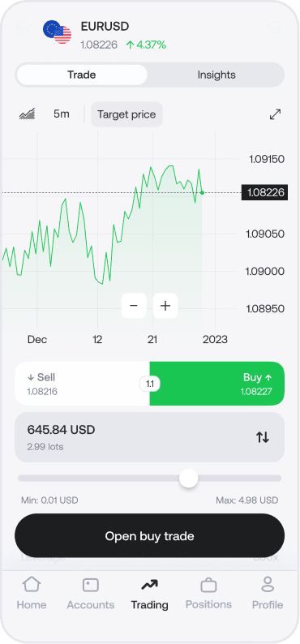Open Profile from bottom navigation
The width and height of the screenshot is (300, 644).
coord(268,593)
